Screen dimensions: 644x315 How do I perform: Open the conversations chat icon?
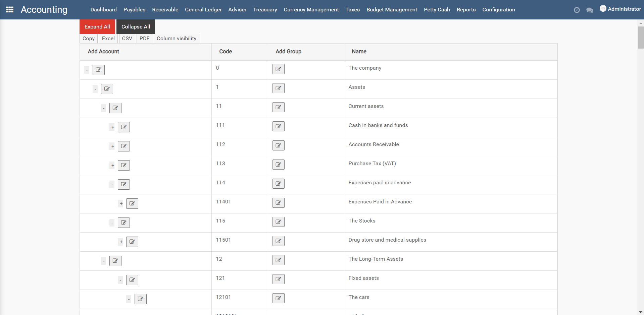coord(590,10)
